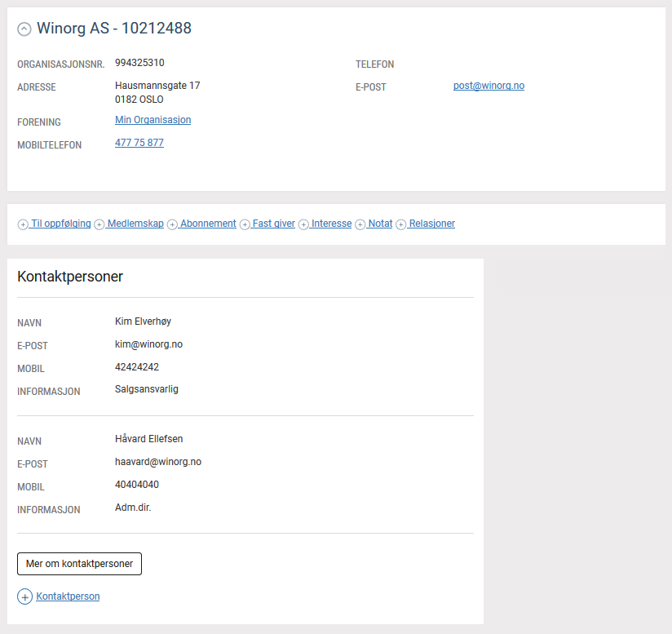Click the Adm.dir. information text
The height and width of the screenshot is (634, 672).
pos(133,508)
